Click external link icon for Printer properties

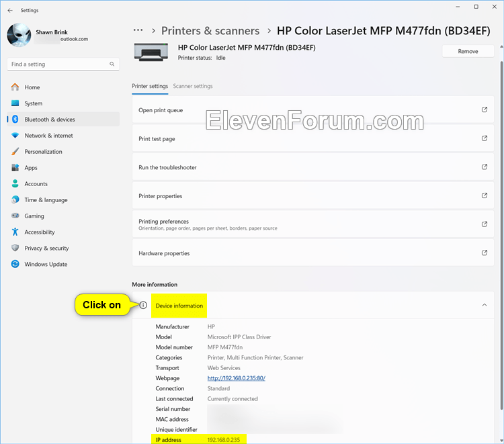(x=485, y=195)
